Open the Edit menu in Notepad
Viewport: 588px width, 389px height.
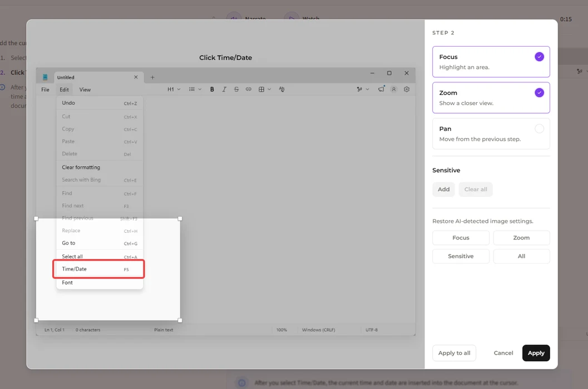click(x=64, y=89)
